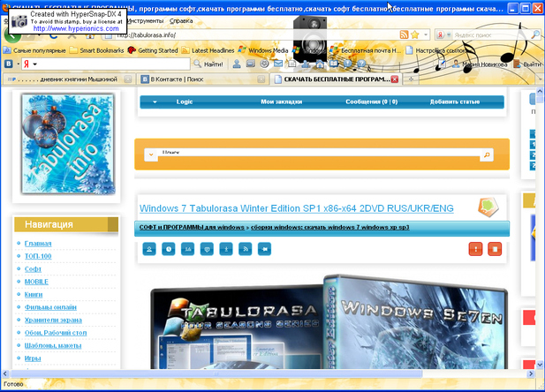
Task: Click the blue views counter icon under the article title
Action: [187, 249]
